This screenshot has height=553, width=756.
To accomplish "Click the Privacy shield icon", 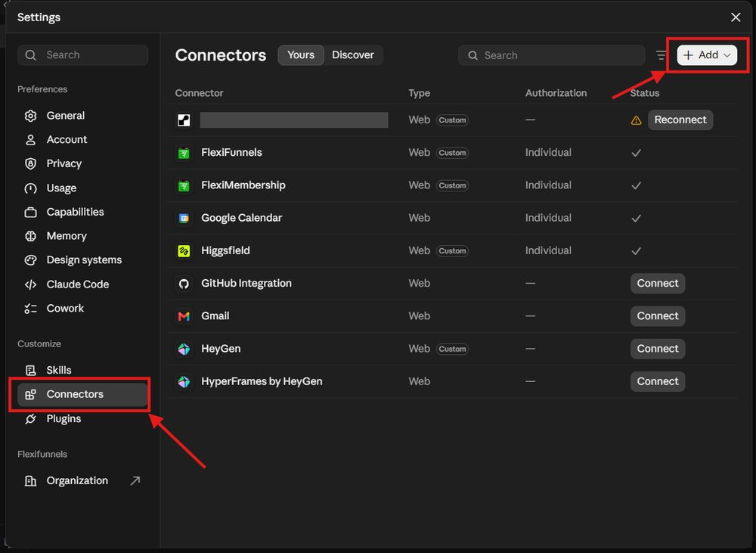I will coord(30,163).
